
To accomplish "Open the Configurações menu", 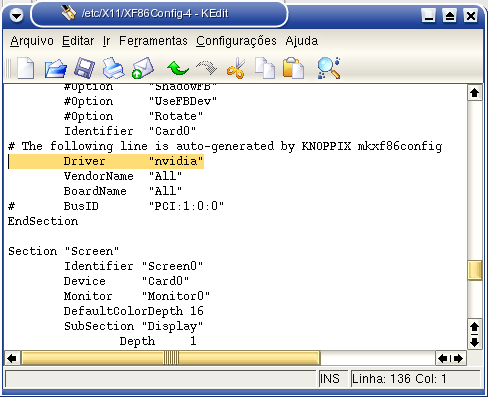I will coord(236,41).
